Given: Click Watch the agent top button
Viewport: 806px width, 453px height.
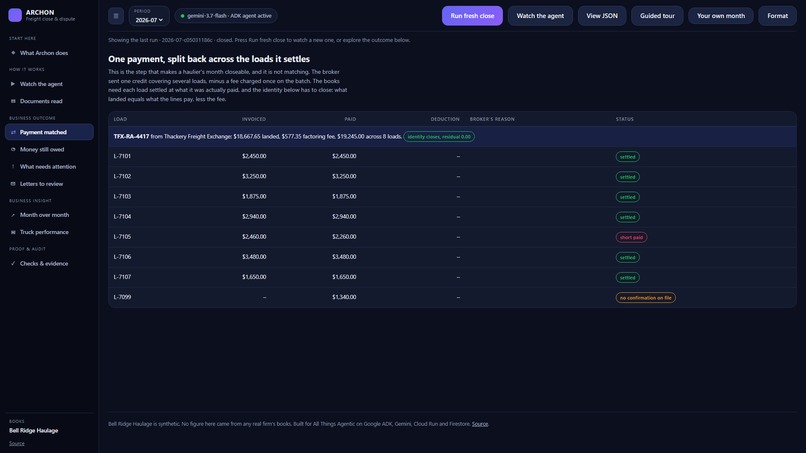Looking at the screenshot, I should pos(540,16).
